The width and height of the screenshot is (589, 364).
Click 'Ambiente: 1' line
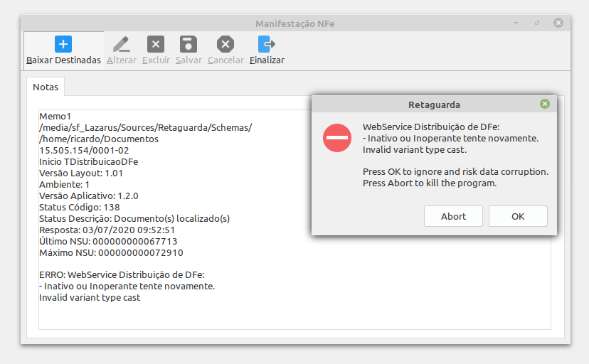[64, 185]
